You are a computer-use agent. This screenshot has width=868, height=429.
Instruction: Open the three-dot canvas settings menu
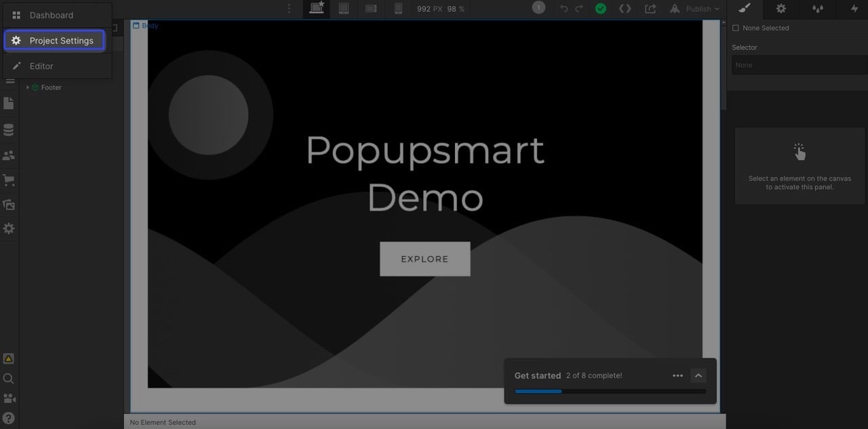(x=290, y=9)
